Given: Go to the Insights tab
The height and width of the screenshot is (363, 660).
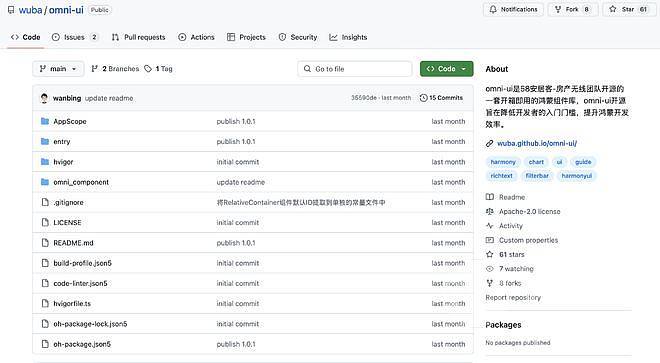Looking at the screenshot, I should [348, 37].
